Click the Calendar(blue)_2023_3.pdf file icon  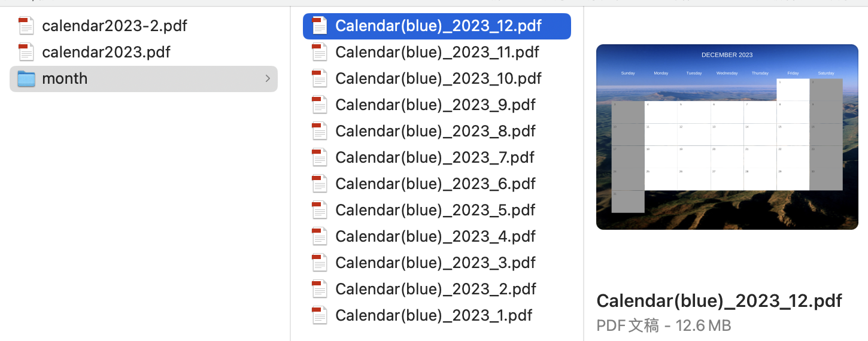pos(320,263)
